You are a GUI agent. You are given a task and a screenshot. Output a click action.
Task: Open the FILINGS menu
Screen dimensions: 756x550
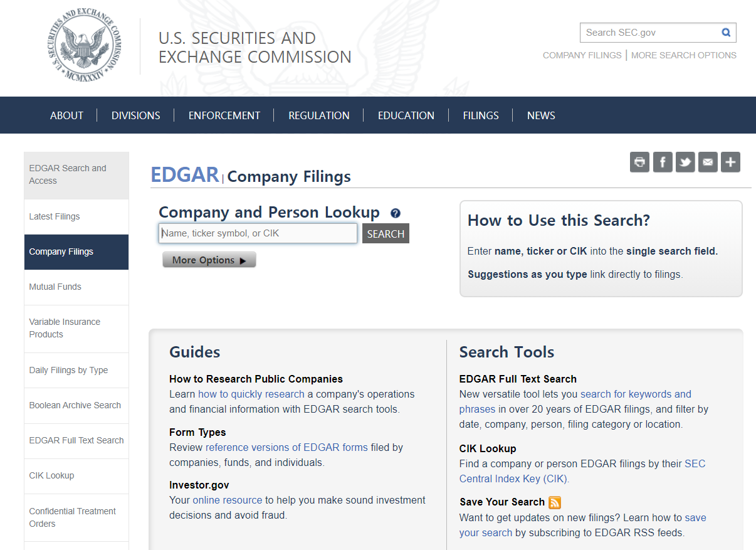480,115
